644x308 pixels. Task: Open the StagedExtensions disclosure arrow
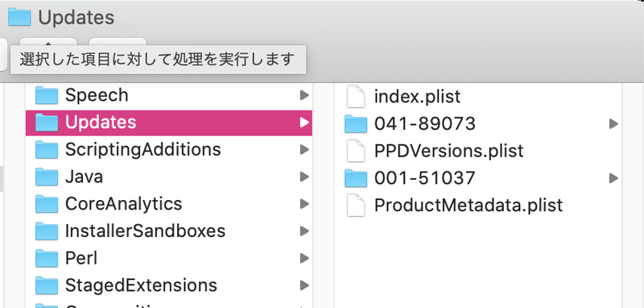[304, 285]
